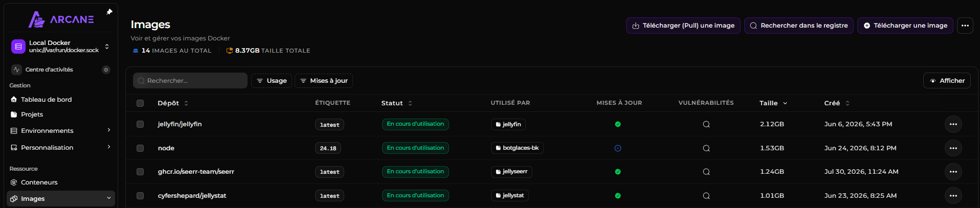This screenshot has width=980, height=208.
Task: Click Rechercher dans le registre button
Action: pos(798,26)
